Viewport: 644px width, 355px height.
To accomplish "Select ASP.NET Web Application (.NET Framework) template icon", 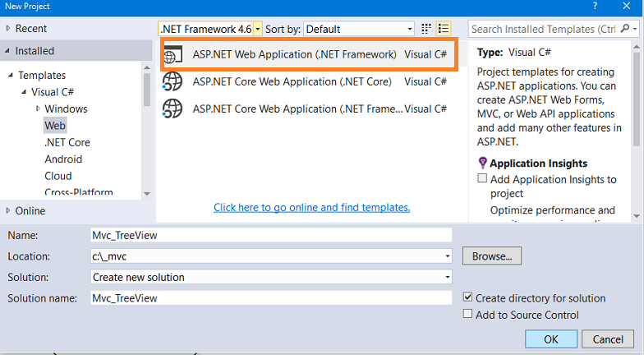I will click(172, 54).
